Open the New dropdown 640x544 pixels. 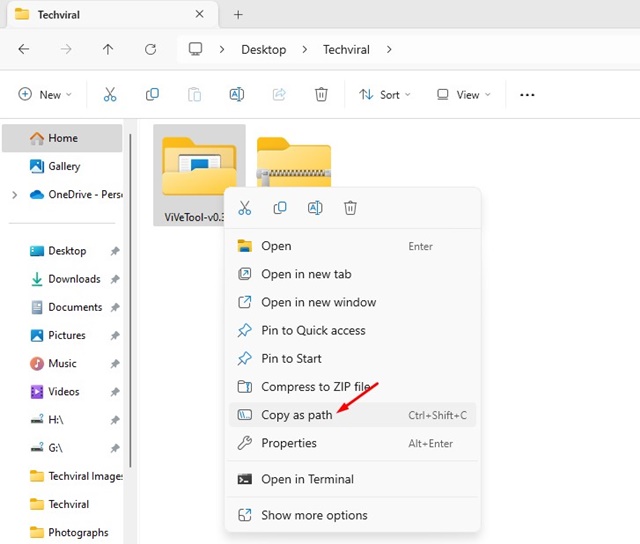(45, 95)
